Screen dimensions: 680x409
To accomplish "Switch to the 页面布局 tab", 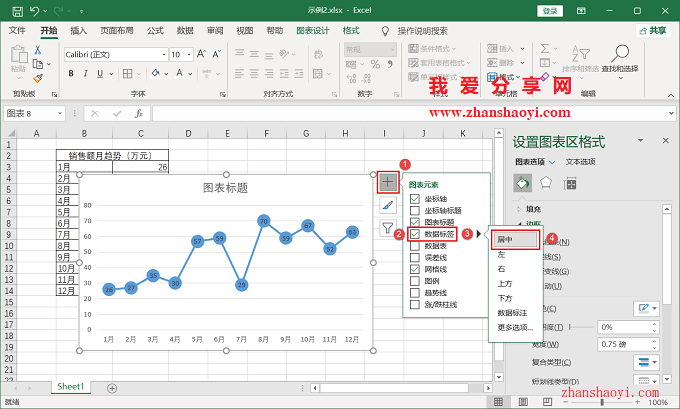I will 117,31.
